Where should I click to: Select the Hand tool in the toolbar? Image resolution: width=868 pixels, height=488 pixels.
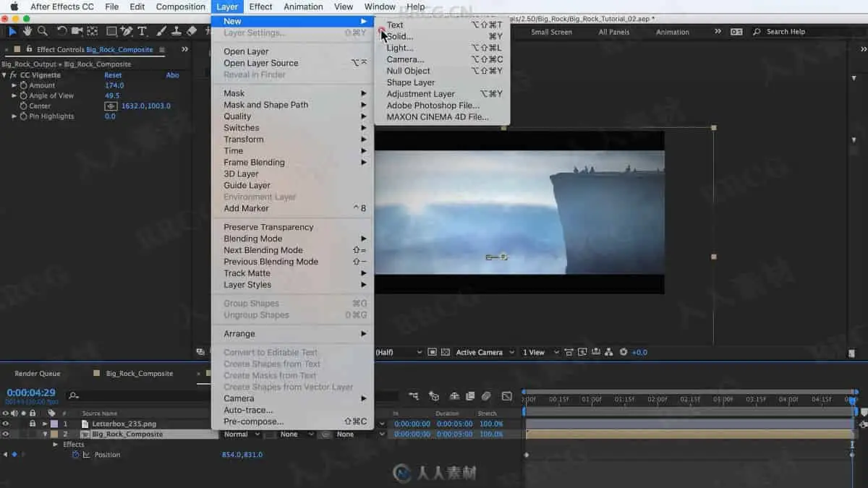27,31
